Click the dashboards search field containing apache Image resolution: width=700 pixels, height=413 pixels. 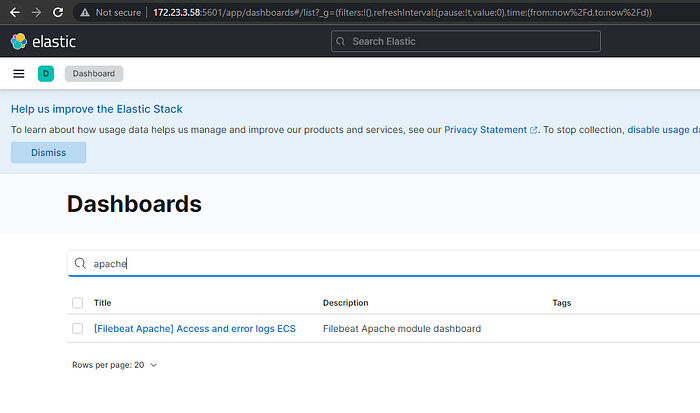(x=383, y=263)
